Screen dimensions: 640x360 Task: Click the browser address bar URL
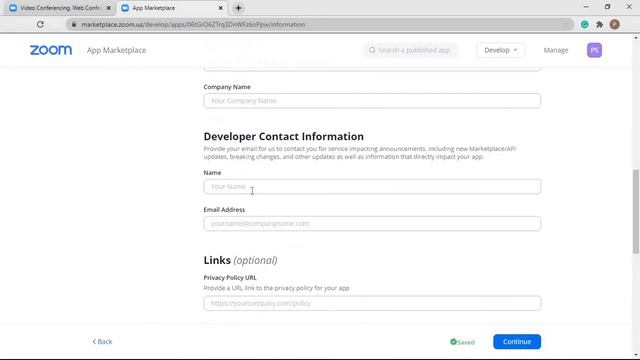click(x=193, y=24)
